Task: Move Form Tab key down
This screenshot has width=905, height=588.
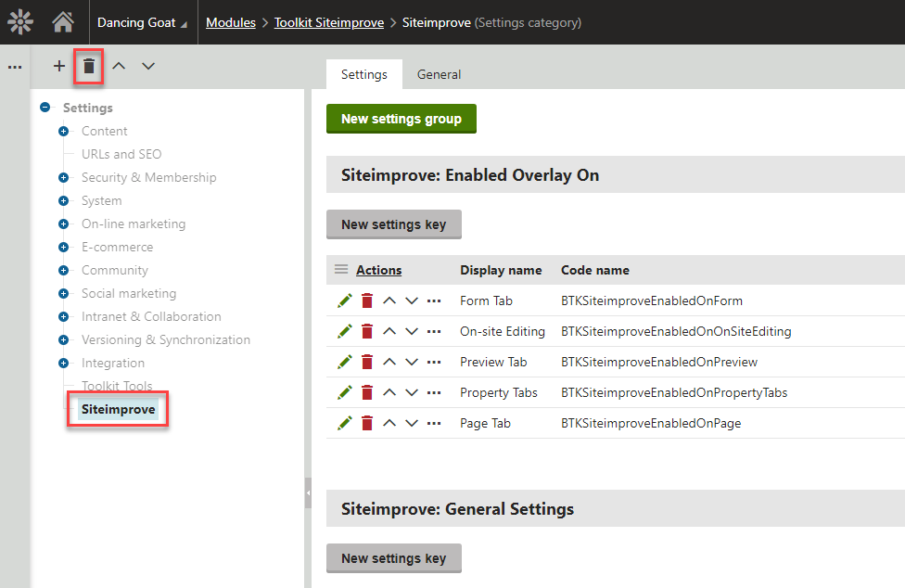Action: click(x=412, y=300)
